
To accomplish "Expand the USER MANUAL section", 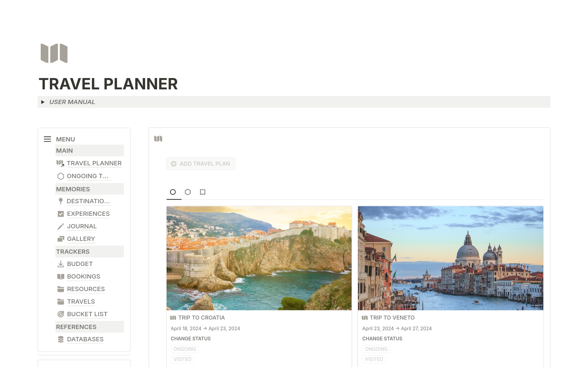I will click(43, 102).
